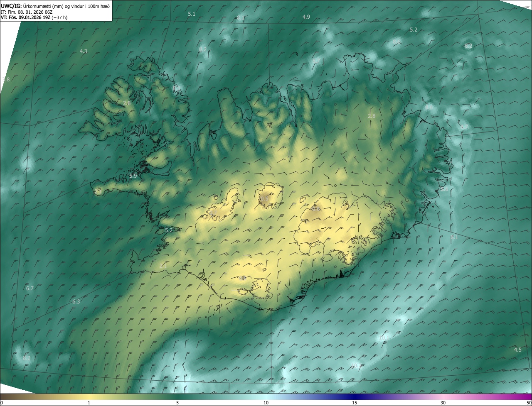The width and height of the screenshot is (532, 406).
Task: Click the colour scale tick label 30
Action: pyautogui.click(x=443, y=403)
